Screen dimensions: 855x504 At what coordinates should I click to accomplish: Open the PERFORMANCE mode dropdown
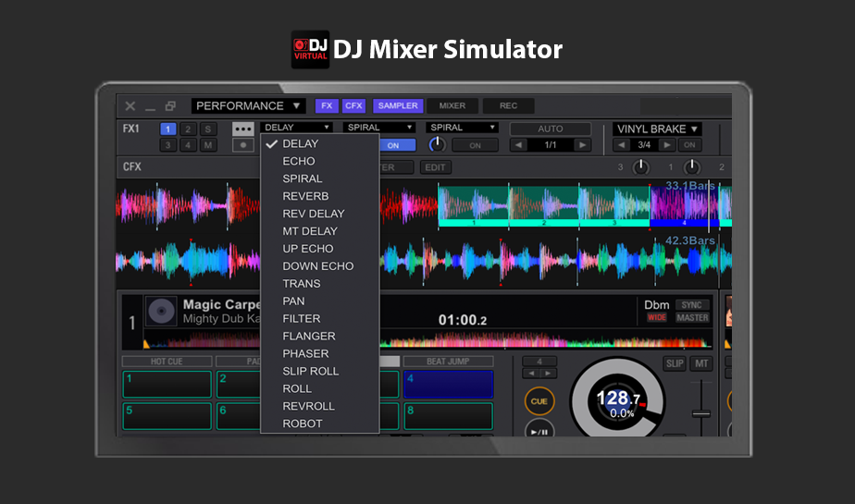point(248,106)
